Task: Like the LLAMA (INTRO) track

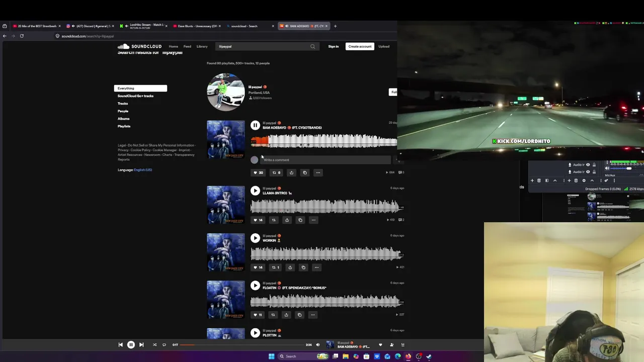Action: (258, 220)
